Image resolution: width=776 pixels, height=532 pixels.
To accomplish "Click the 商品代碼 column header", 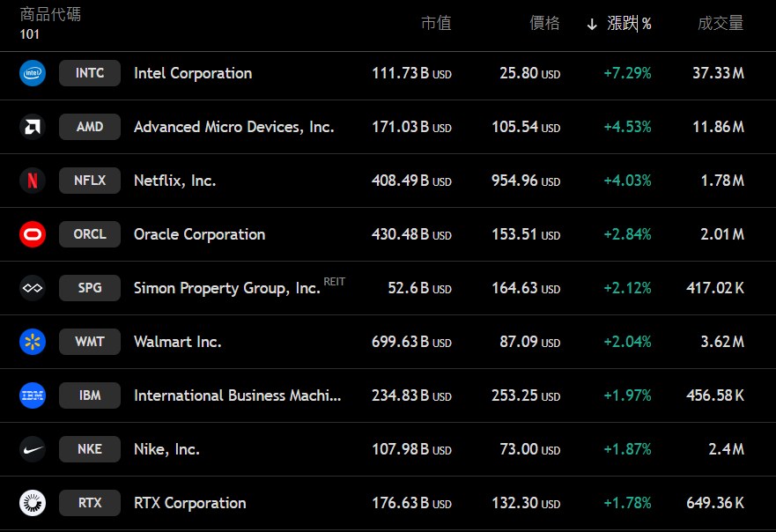I will pyautogui.click(x=50, y=15).
